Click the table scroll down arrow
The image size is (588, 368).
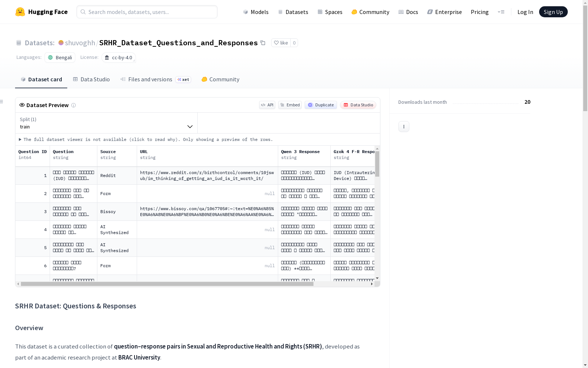377,278
